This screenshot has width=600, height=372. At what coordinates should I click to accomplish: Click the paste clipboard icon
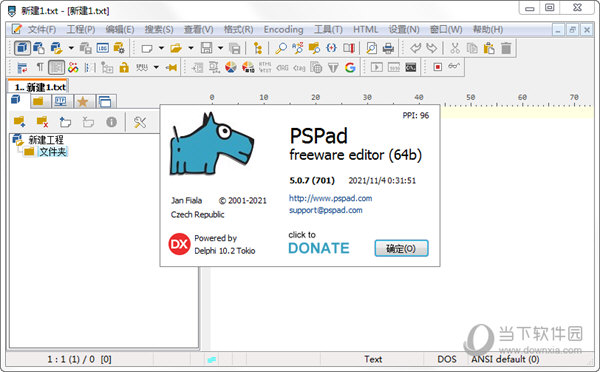489,48
